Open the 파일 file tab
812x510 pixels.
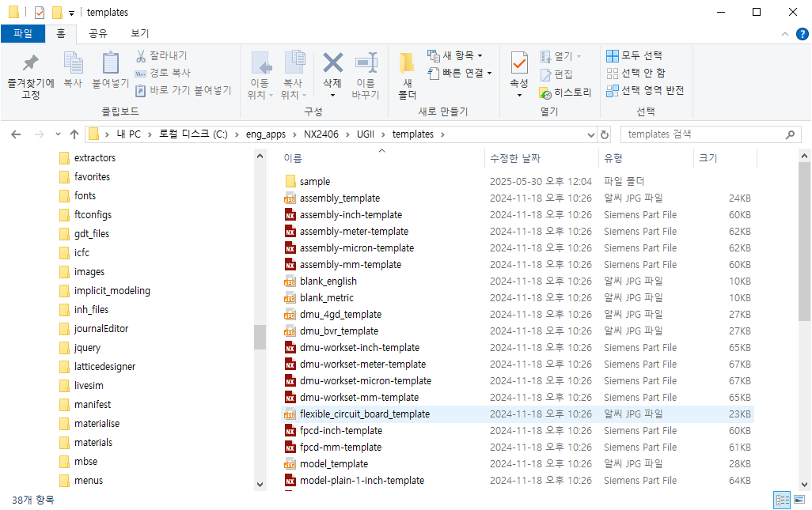point(23,33)
